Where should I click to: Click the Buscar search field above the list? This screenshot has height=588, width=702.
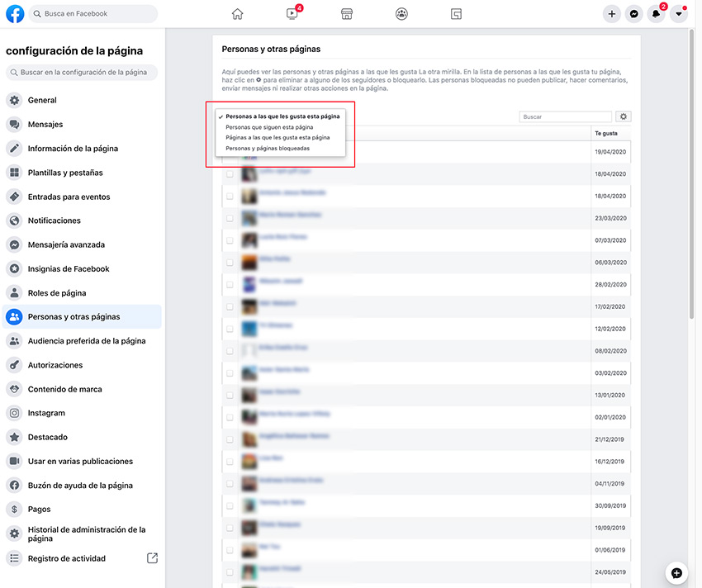click(565, 116)
